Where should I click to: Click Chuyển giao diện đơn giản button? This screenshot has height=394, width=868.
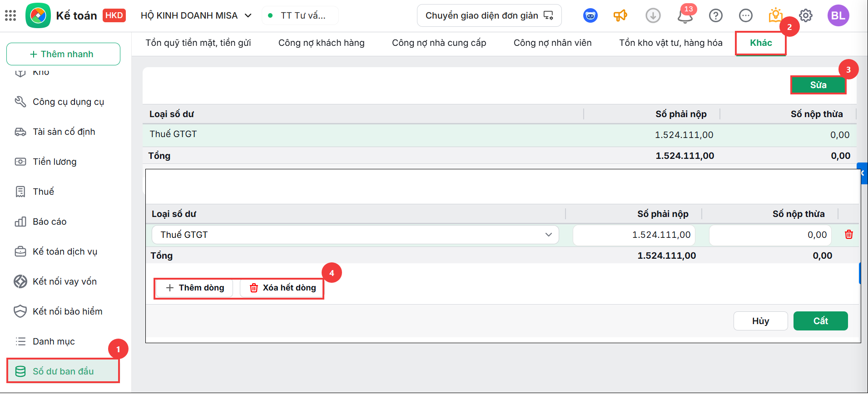(x=489, y=15)
